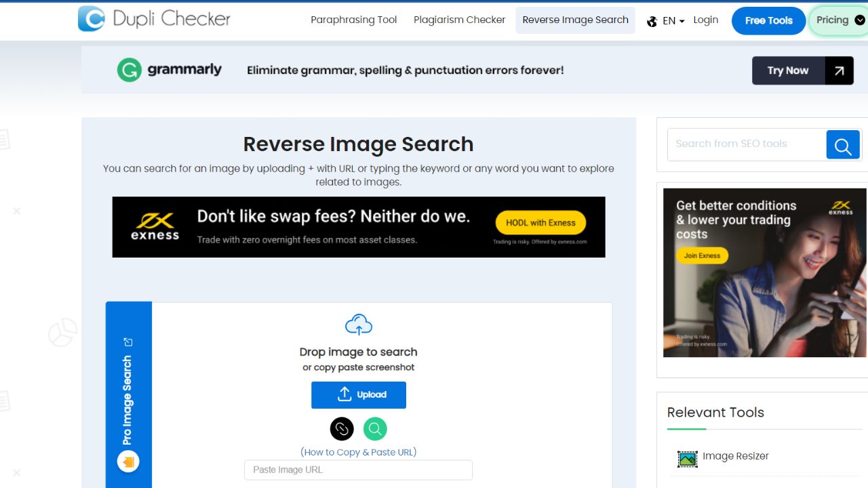Viewport: 868px width, 488px height.
Task: Open the Plagiarism Checker page
Action: pos(459,20)
